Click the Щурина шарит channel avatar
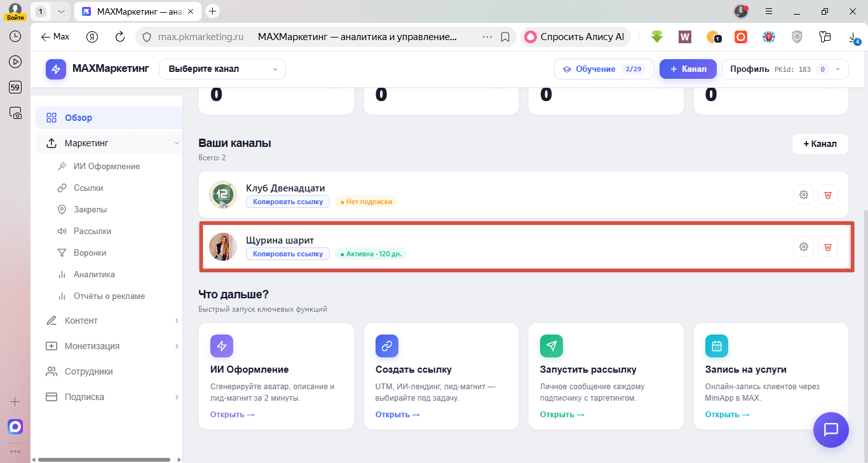The height and width of the screenshot is (463, 868). click(x=223, y=247)
